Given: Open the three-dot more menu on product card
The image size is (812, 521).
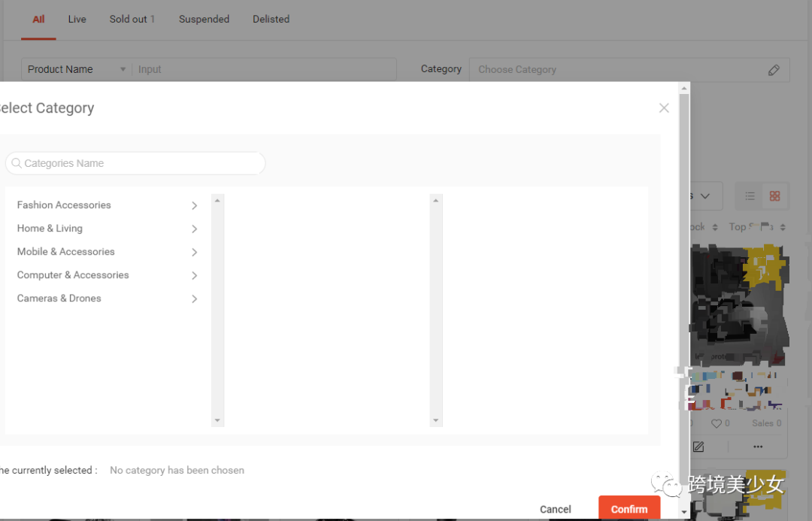Looking at the screenshot, I should 758,447.
